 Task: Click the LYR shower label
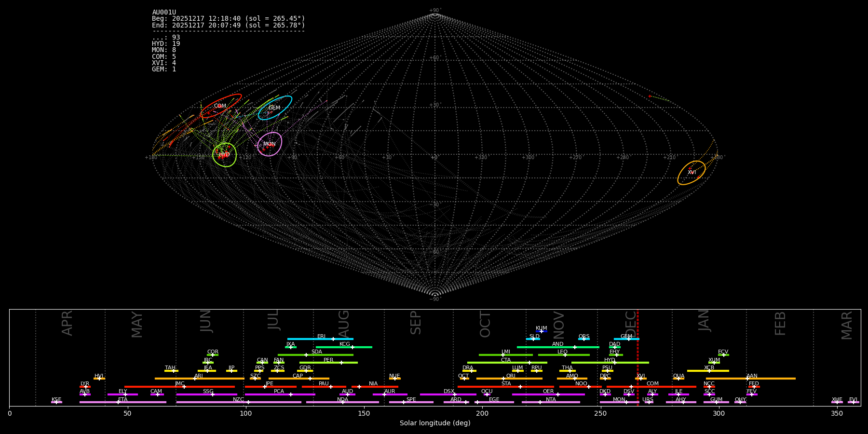(x=85, y=384)
